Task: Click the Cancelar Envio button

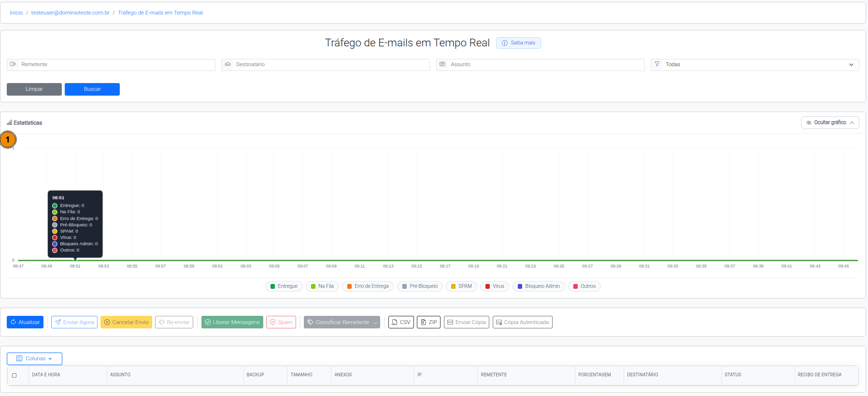Action: click(126, 322)
